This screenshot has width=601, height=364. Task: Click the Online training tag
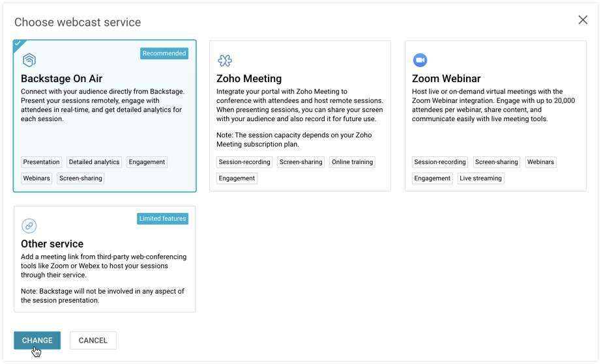click(352, 162)
